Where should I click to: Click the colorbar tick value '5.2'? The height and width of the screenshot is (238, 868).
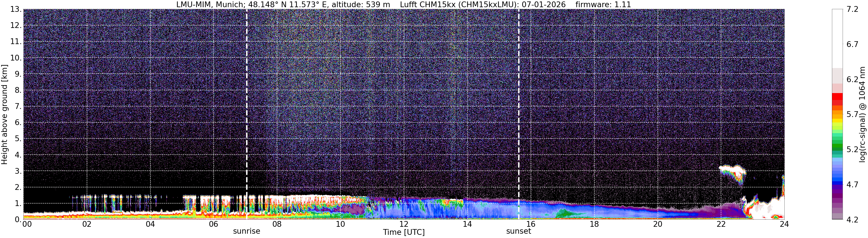click(852, 149)
